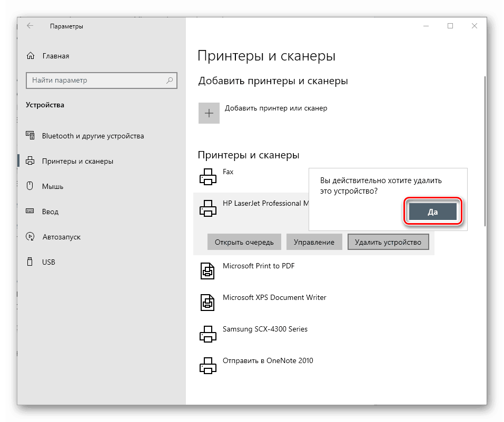The height and width of the screenshot is (422, 504).
Task: Click the vertical scrollbar on the right
Action: (x=485, y=151)
